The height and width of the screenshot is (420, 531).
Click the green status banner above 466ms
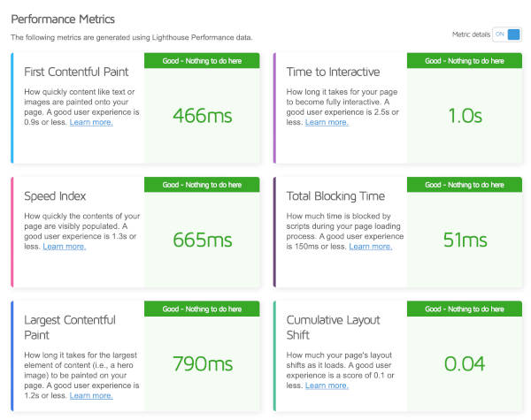[202, 61]
